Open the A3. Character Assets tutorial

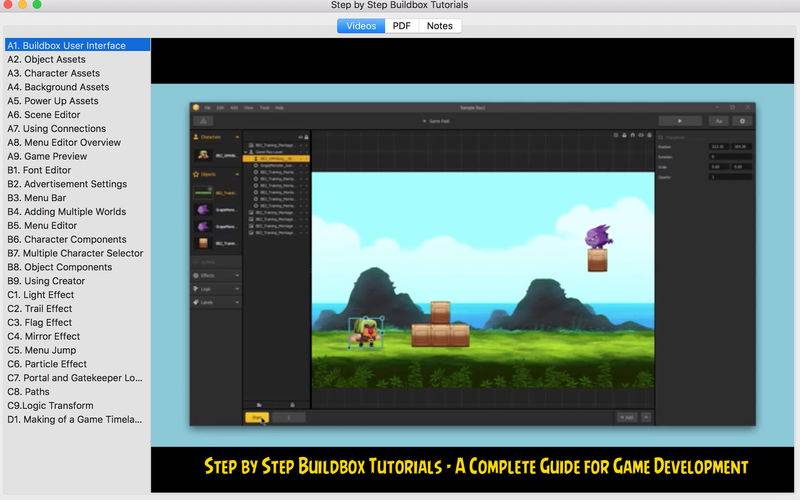(x=78, y=73)
